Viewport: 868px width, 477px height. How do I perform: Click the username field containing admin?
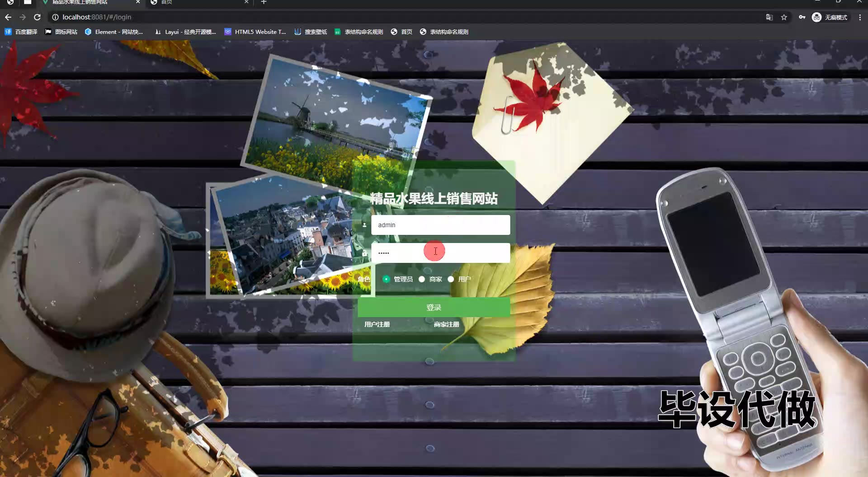point(441,225)
